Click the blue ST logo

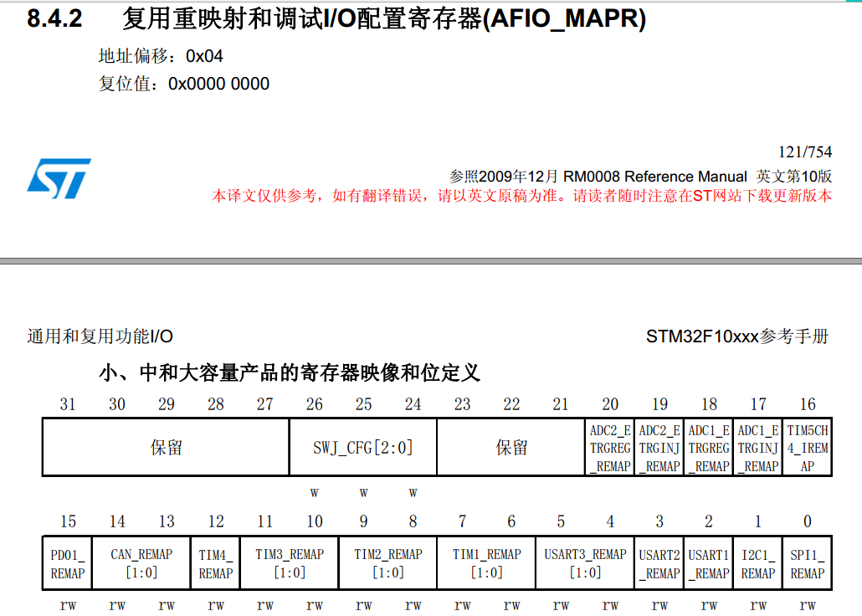click(59, 178)
